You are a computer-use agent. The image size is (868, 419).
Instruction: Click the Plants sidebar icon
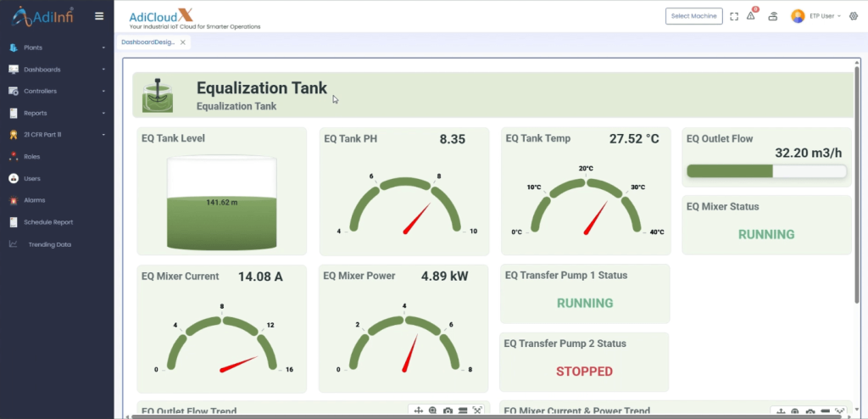(x=14, y=47)
